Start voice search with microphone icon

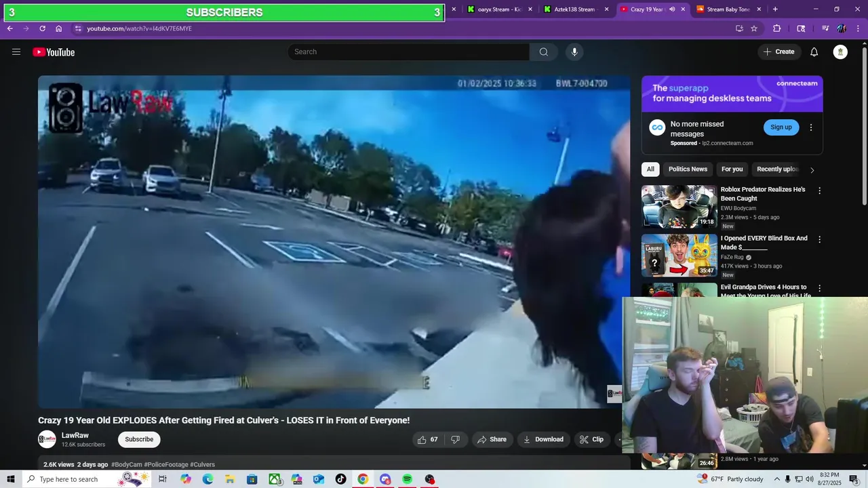(x=574, y=52)
